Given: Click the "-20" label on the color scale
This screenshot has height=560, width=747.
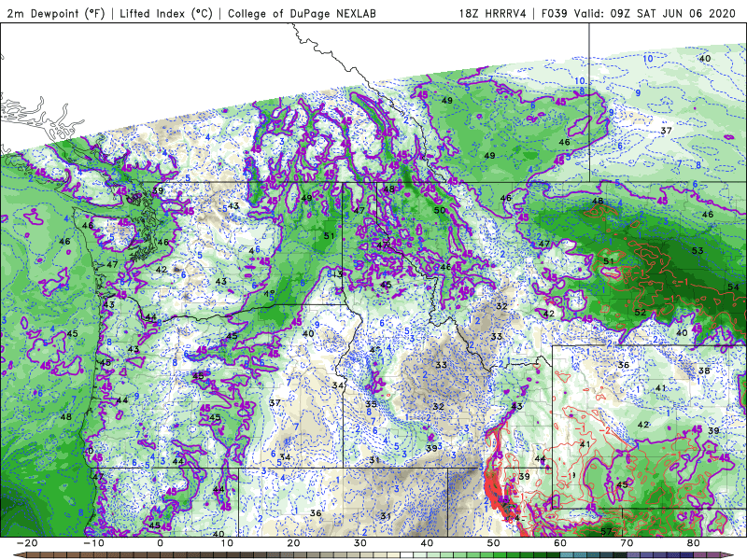Looking at the screenshot, I should pos(27,543).
